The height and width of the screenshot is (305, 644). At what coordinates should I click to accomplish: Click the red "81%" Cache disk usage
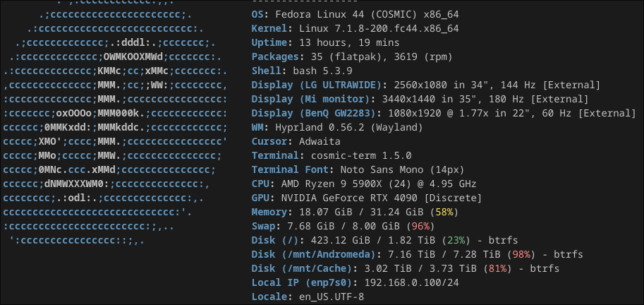pyautogui.click(x=497, y=268)
